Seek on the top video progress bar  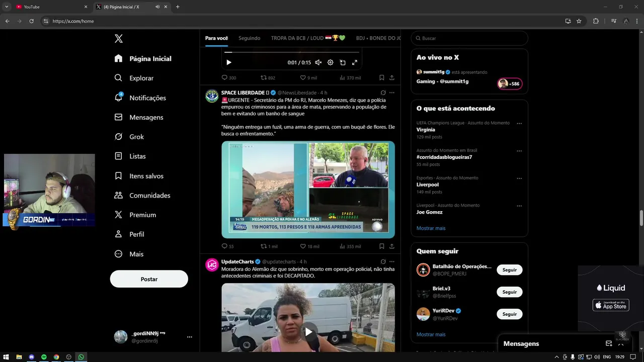click(292, 52)
